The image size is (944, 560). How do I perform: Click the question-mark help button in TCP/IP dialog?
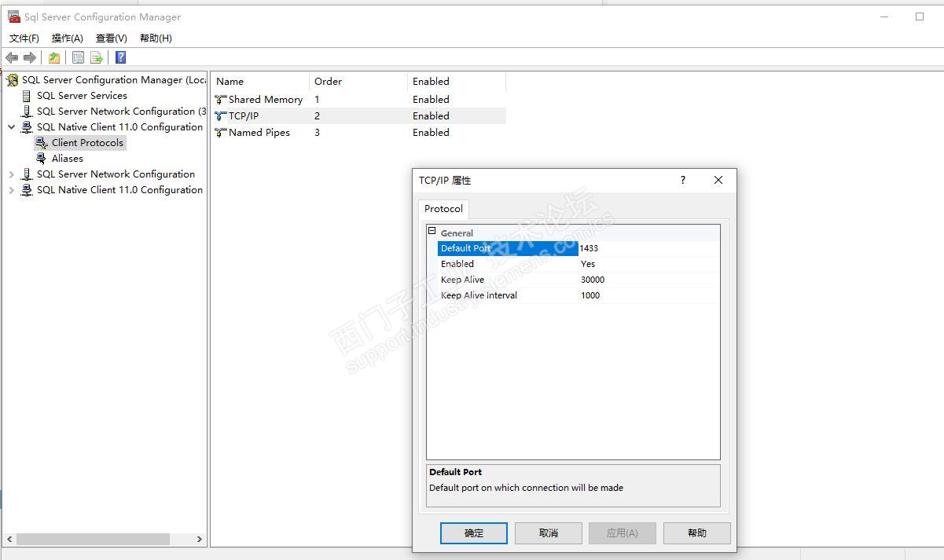(682, 180)
